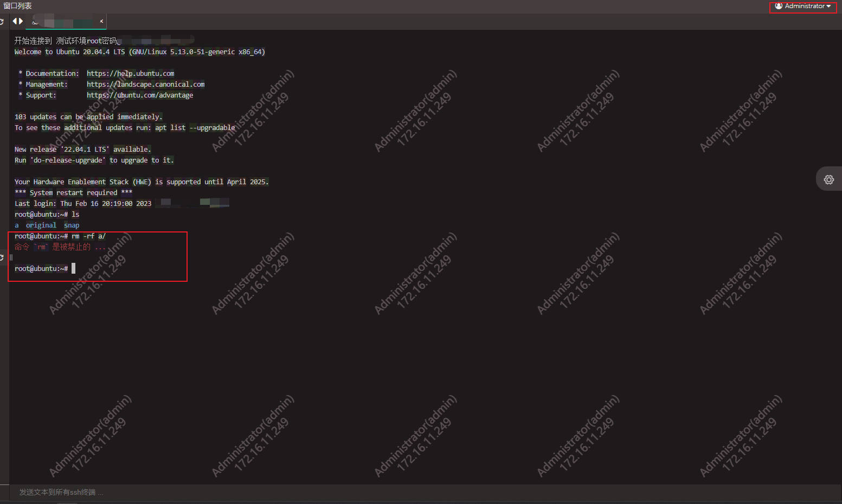This screenshot has width=842, height=504.
Task: Select the active SSH terminal session tab
Action: point(65,21)
